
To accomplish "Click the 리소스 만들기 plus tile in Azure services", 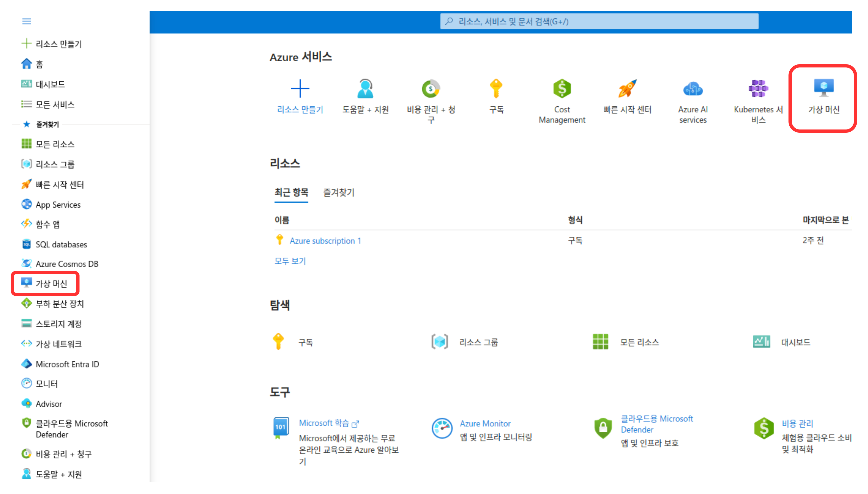I will 300,96.
